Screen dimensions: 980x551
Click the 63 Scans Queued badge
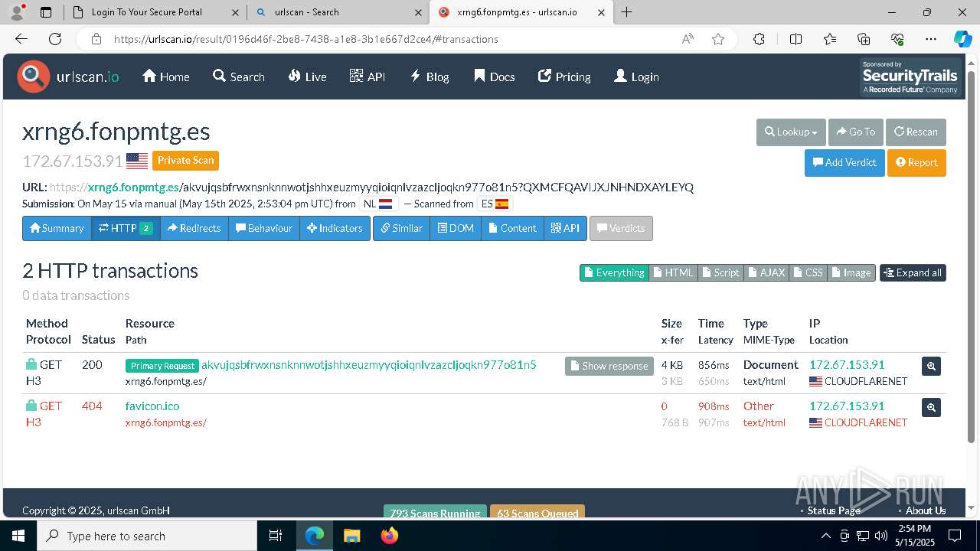537,513
